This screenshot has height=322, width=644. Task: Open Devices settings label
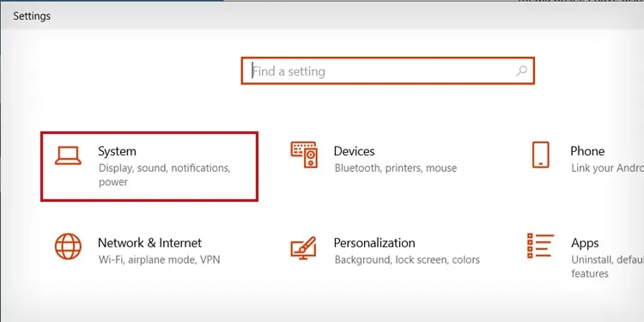(x=354, y=151)
